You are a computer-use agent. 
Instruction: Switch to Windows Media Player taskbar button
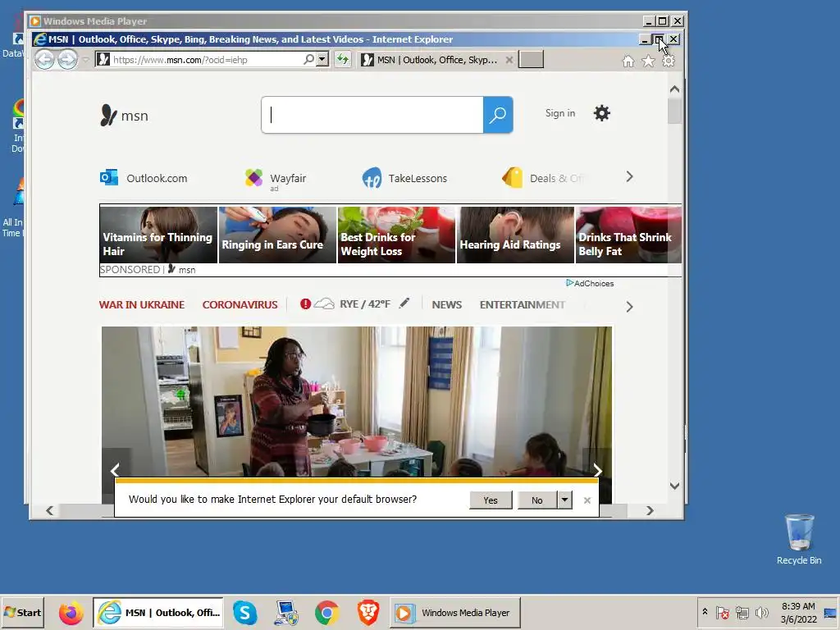tap(455, 613)
